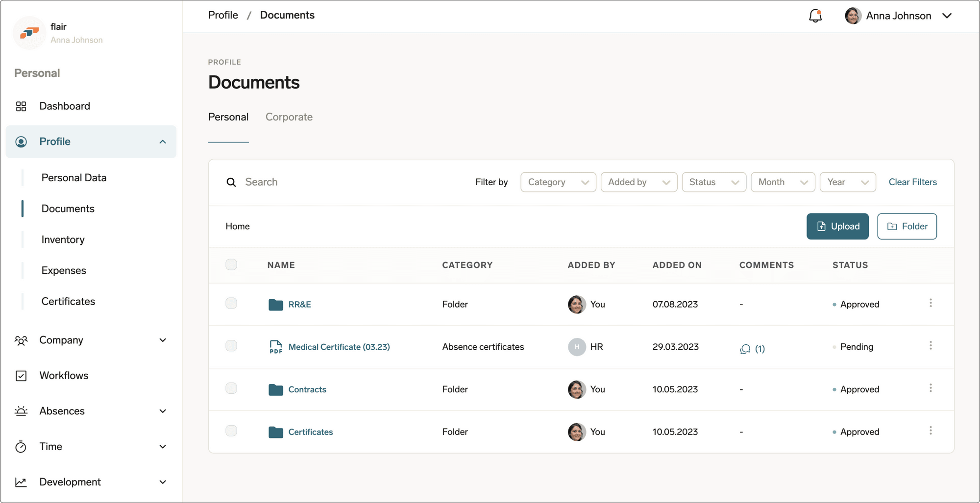Collapse the Profile section chevron

tap(163, 142)
